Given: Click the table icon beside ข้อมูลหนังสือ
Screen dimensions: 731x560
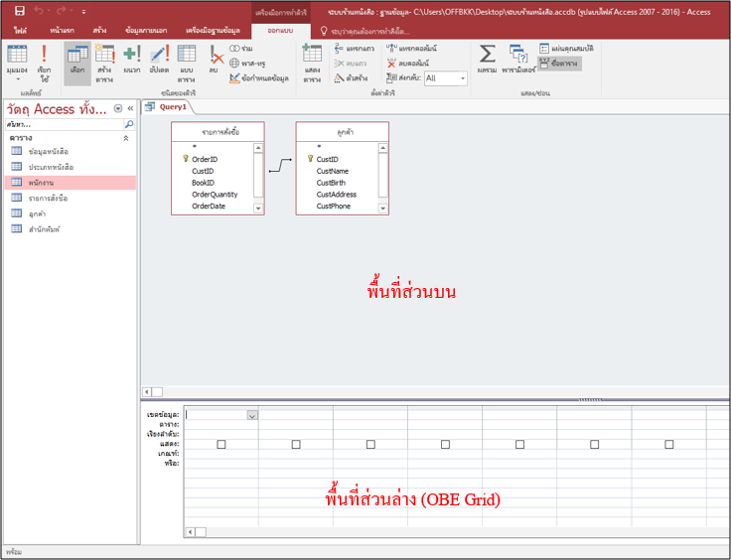Looking at the screenshot, I should [16, 151].
